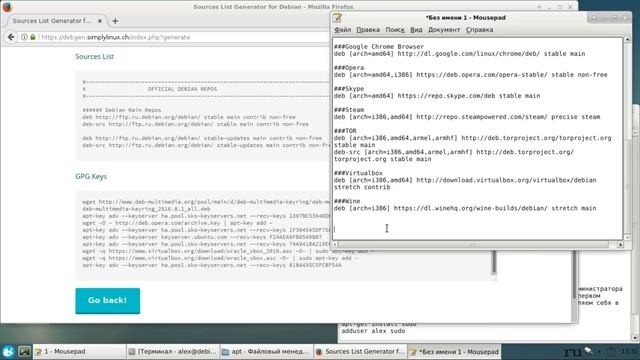Switch to Sources List Generator taskbar item
The width and height of the screenshot is (640, 360).
click(360, 351)
